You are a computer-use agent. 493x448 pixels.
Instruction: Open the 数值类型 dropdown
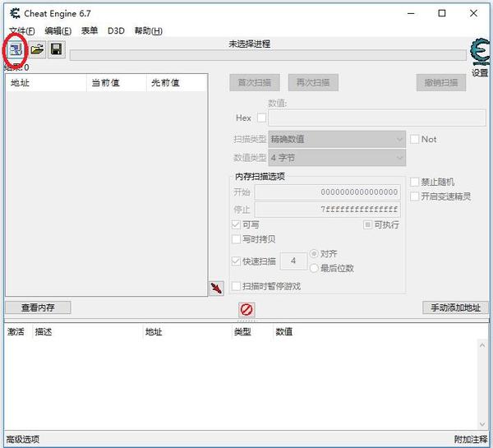pyautogui.click(x=337, y=158)
